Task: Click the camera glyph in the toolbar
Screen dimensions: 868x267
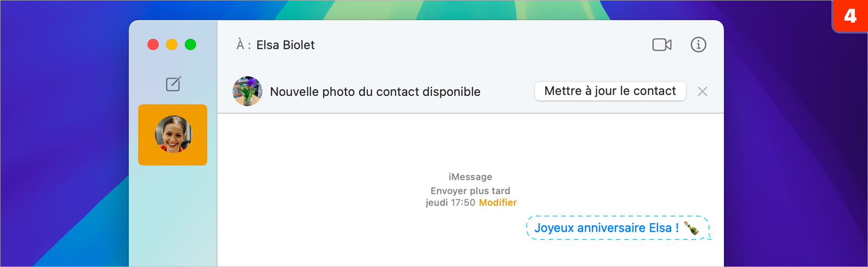Action: [x=661, y=44]
